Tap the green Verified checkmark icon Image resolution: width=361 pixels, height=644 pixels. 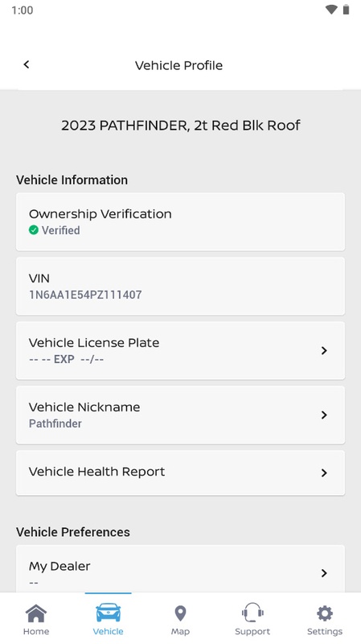tap(34, 230)
